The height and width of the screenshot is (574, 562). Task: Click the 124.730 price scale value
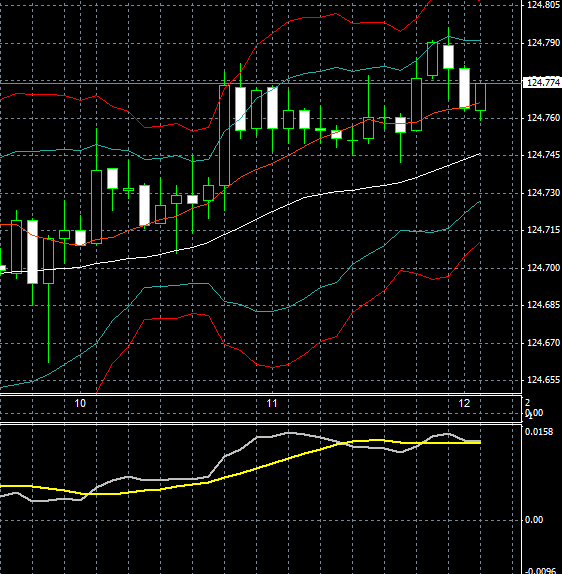point(543,193)
